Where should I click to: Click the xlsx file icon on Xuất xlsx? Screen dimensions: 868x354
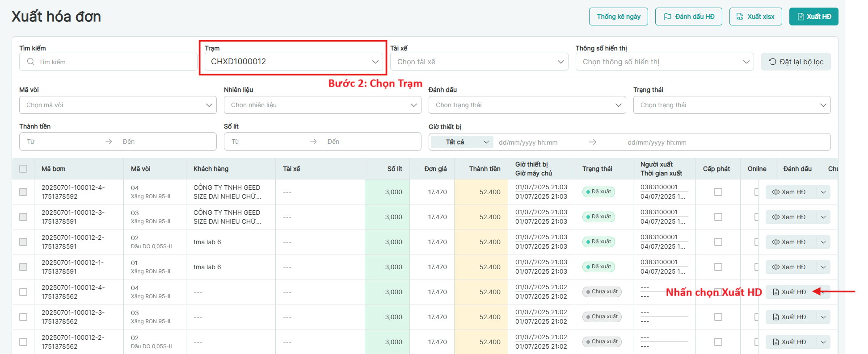coord(740,17)
